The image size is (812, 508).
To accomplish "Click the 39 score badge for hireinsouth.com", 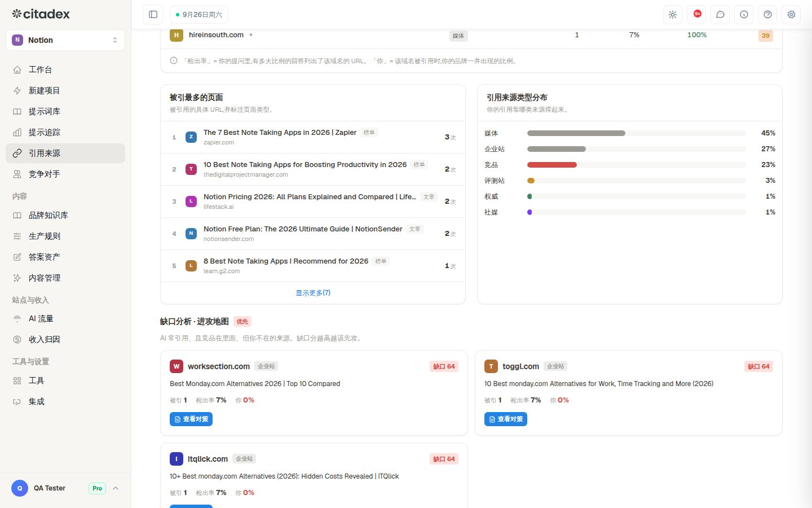I will pos(766,36).
